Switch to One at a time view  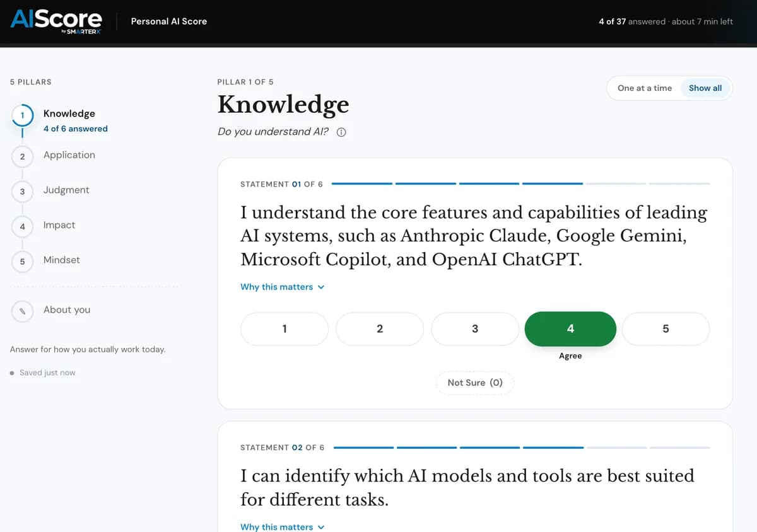click(x=645, y=88)
